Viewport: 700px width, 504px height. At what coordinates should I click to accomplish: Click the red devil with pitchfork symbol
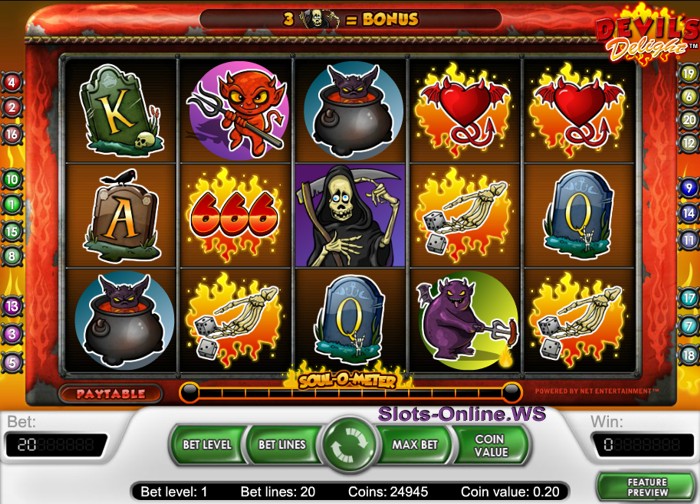pos(237,110)
